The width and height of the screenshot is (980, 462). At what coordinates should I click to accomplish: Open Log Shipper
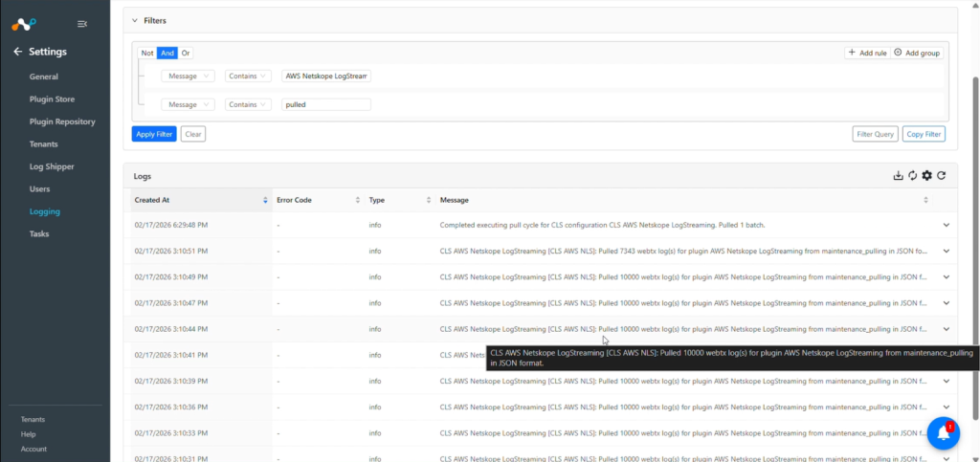click(52, 166)
